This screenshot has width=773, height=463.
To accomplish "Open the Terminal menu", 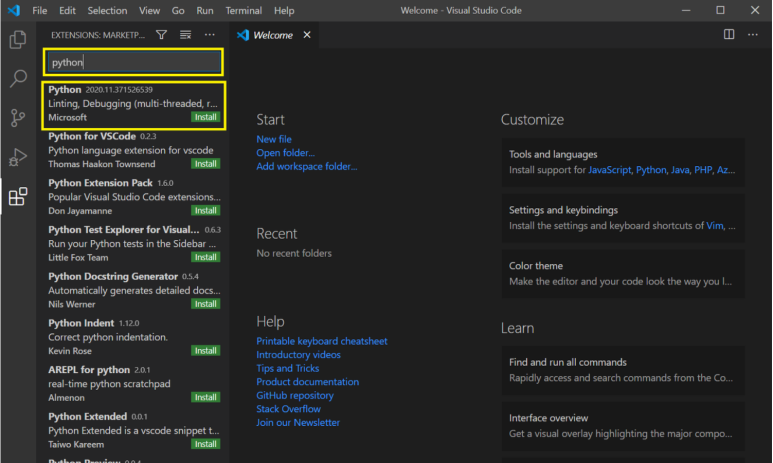I will pos(244,10).
